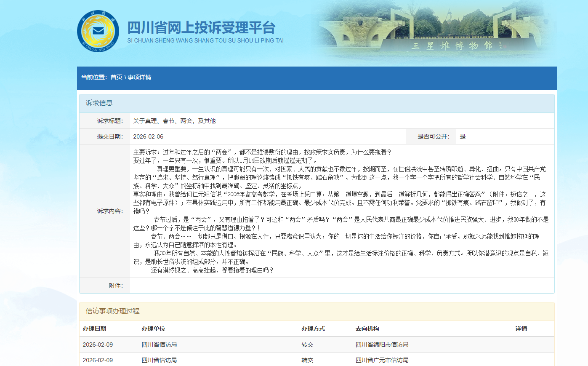Go to 首页 in the breadcrumb

tap(116, 77)
